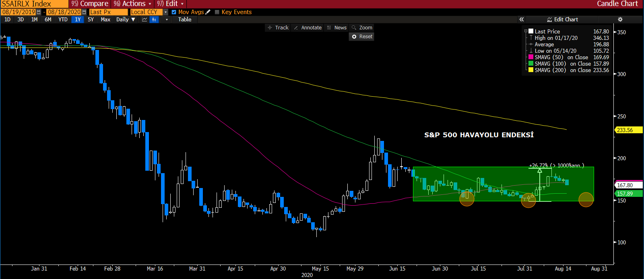Viewport: 644px width, 279px height.
Task: Click the Candle Chart title text
Action: 617,4
